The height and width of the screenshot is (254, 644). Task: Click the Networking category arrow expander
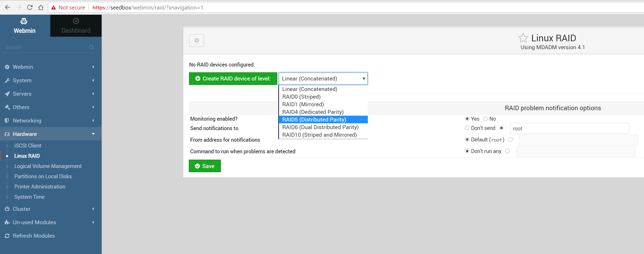[x=93, y=120]
